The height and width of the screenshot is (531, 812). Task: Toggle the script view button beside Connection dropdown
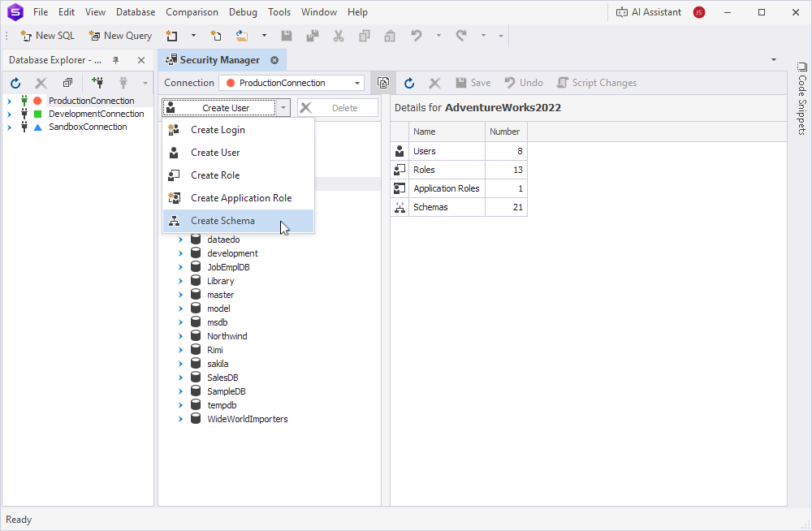tap(382, 82)
